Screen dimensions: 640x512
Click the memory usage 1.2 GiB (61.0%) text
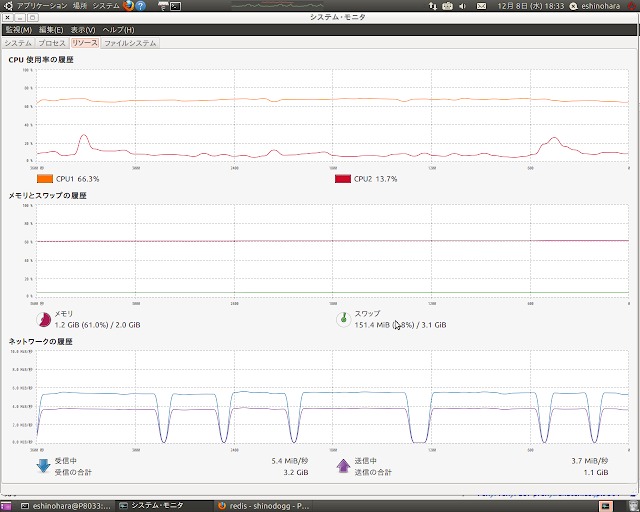click(x=98, y=325)
